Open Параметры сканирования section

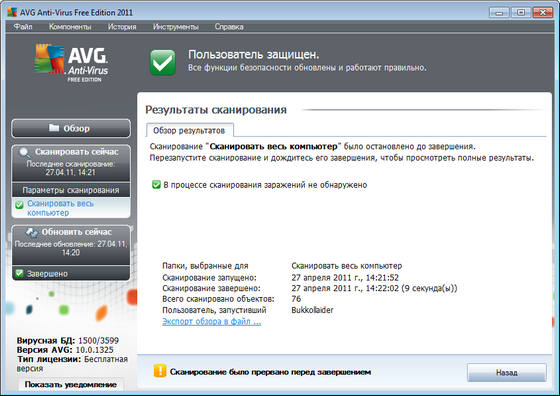click(71, 190)
